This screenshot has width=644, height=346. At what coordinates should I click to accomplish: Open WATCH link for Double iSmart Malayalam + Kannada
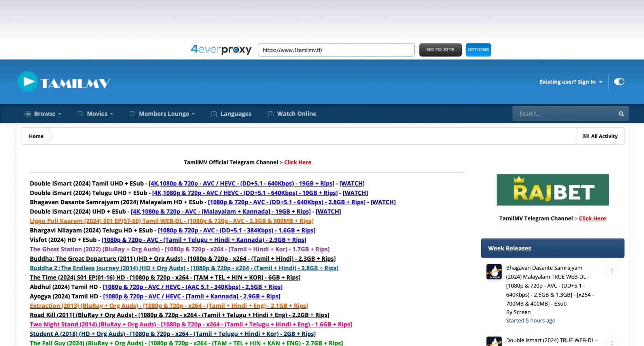(328, 212)
